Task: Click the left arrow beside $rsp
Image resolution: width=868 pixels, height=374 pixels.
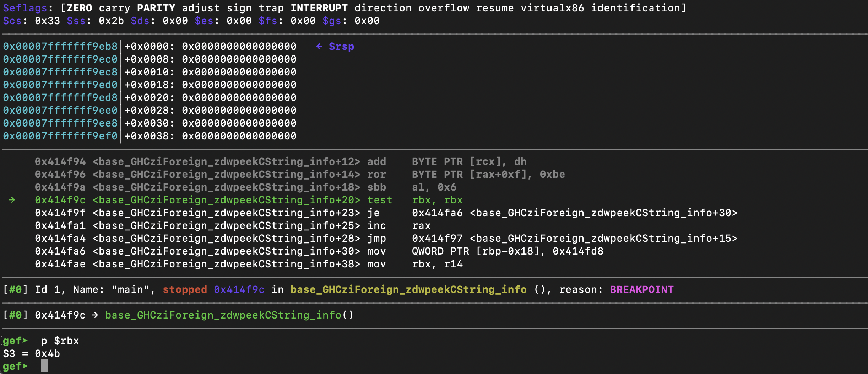Action: pos(319,47)
